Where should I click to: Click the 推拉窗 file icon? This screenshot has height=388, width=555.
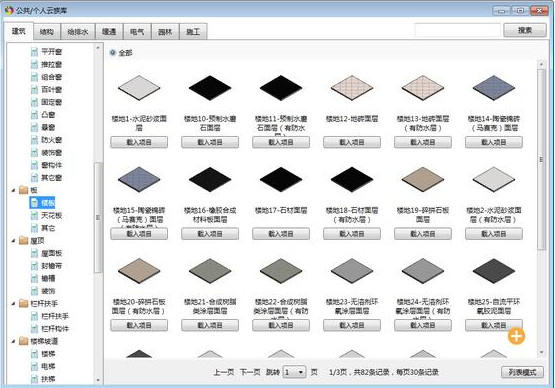tap(34, 64)
